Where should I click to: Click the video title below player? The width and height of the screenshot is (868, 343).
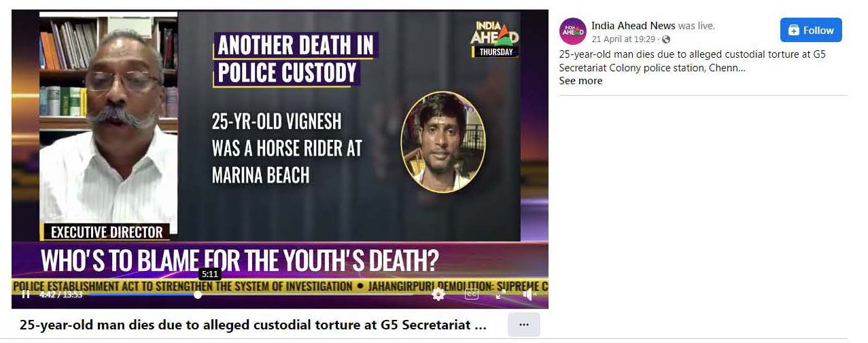pos(253,325)
